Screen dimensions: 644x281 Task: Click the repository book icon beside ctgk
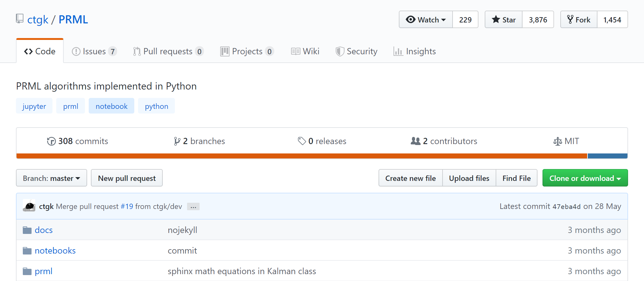pos(20,19)
